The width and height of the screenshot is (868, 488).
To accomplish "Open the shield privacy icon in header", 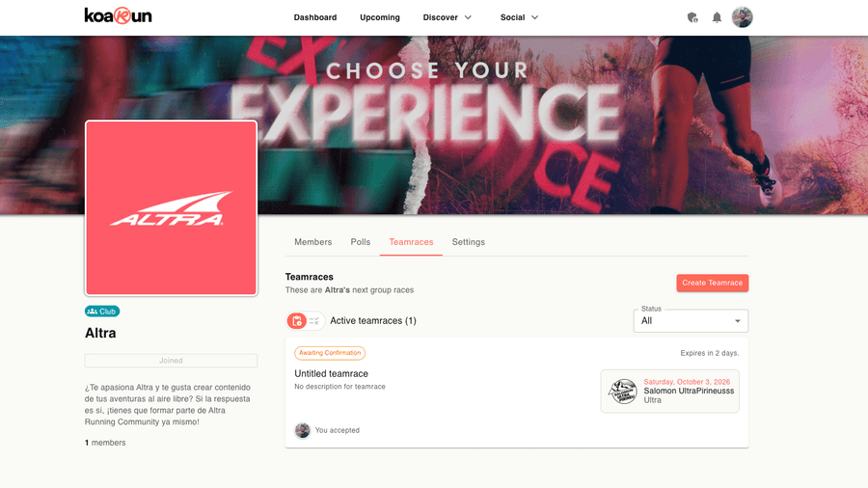I will coord(692,17).
